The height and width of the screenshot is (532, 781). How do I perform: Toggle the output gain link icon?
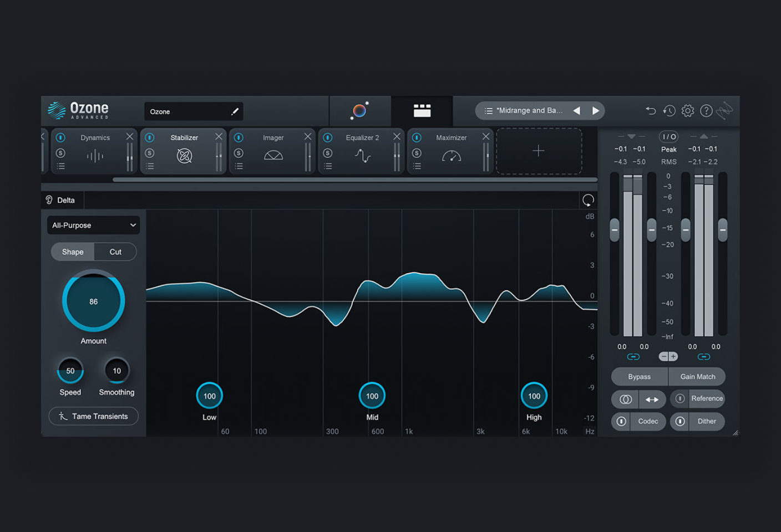point(704,356)
